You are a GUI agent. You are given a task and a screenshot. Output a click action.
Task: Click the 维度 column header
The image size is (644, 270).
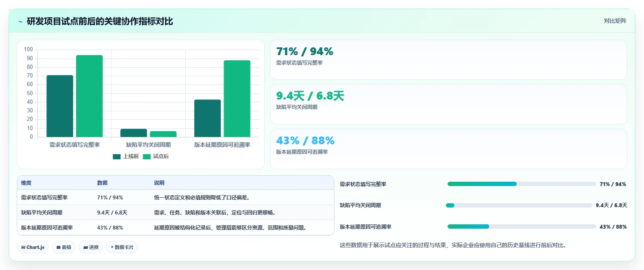coord(26,183)
